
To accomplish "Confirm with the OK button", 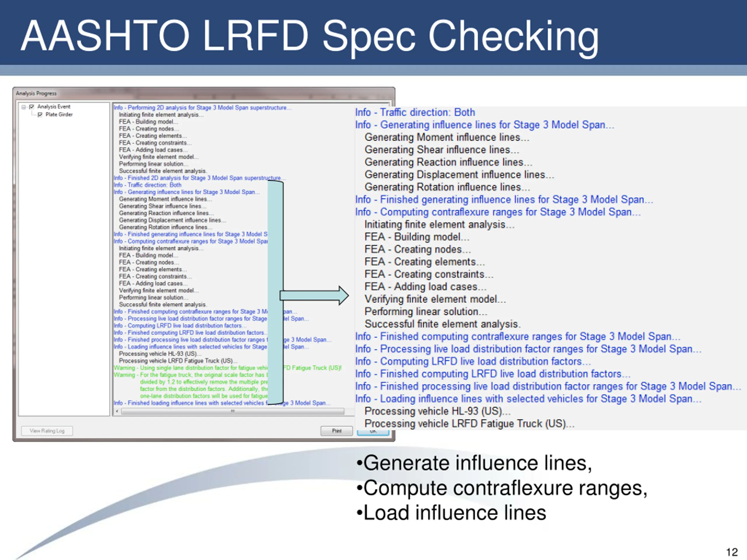I will 373,433.
